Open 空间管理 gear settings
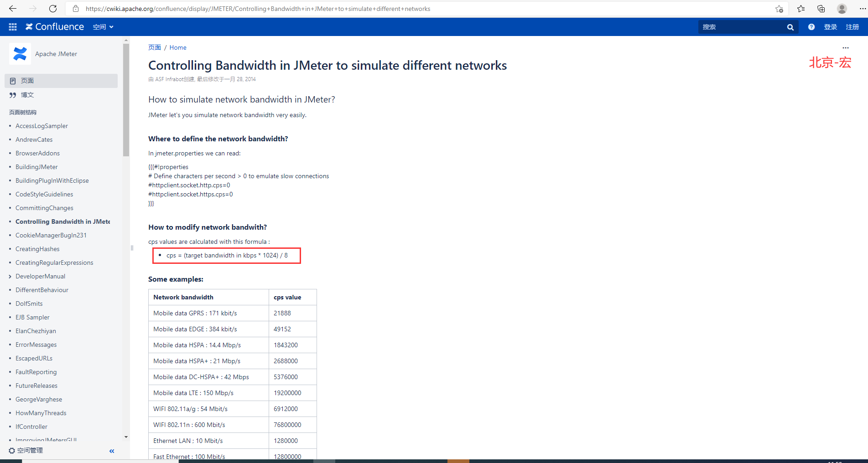The image size is (868, 463). pyautogui.click(x=26, y=450)
